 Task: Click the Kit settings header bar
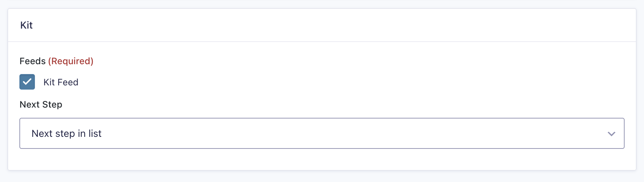coord(322,25)
